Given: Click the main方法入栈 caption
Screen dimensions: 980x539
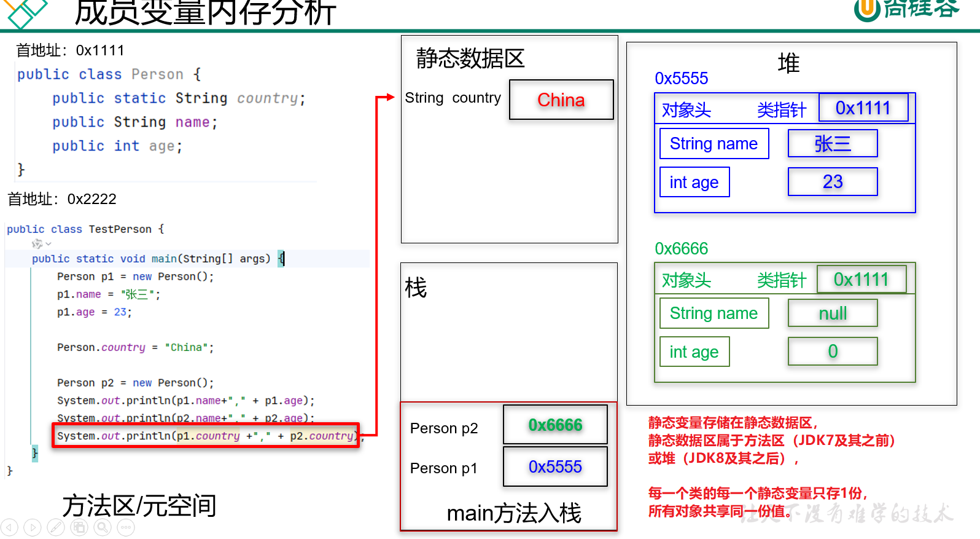Looking at the screenshot, I should tap(514, 513).
